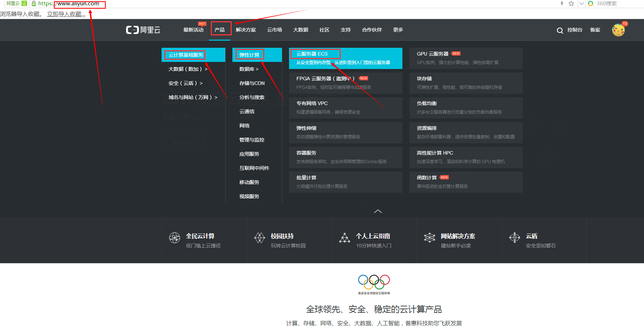
Task: Click the www.aliyun.com address field
Action: (78, 4)
